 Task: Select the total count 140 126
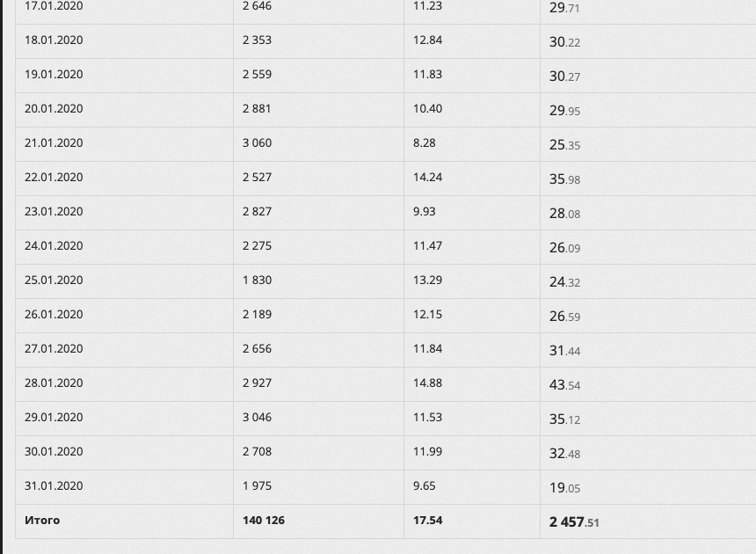264,521
